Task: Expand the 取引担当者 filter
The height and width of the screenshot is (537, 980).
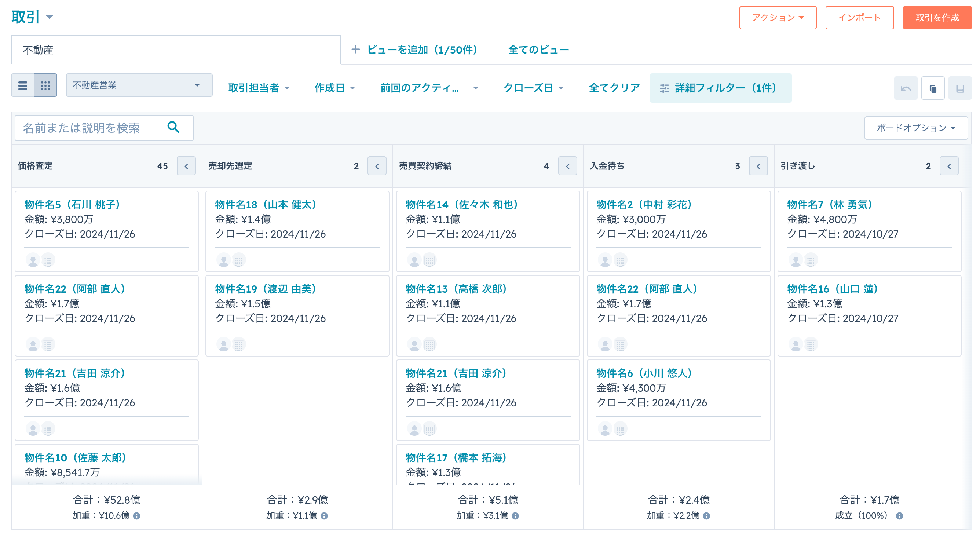Action: coord(259,88)
